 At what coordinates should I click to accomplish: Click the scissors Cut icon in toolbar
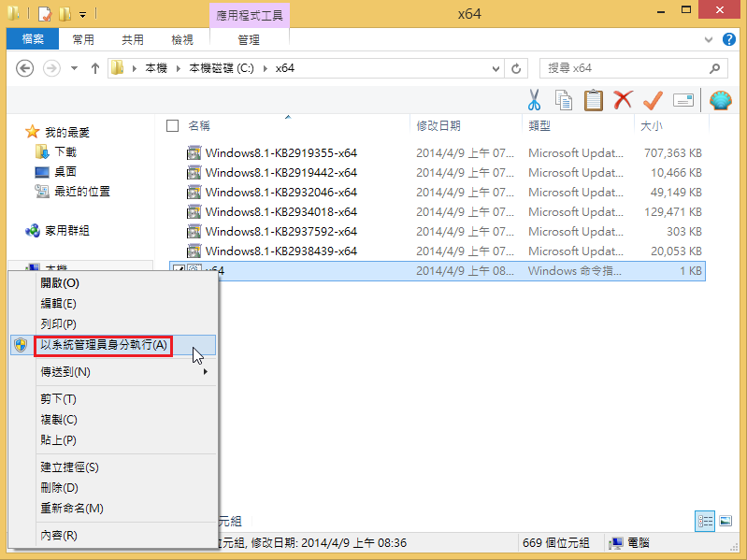(x=534, y=100)
